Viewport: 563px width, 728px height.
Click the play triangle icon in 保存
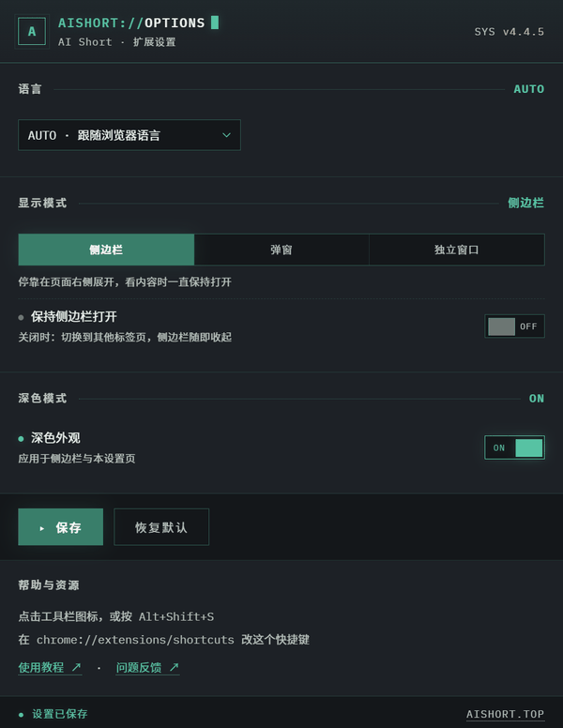pos(42,528)
